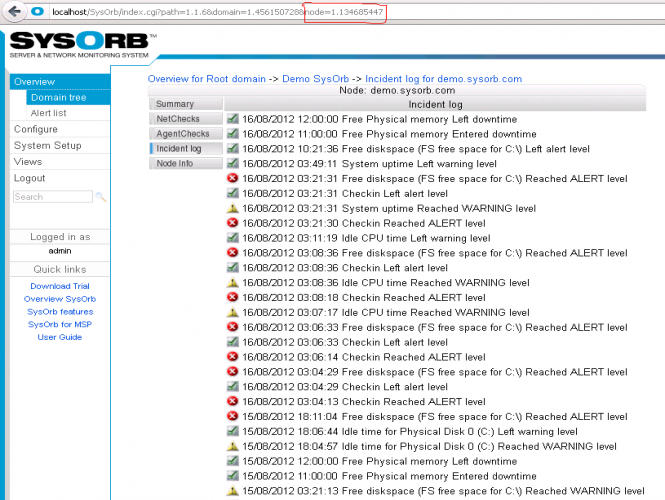
Task: Click warning icon for 03:08:36 Idle CPU time
Action: (x=232, y=282)
